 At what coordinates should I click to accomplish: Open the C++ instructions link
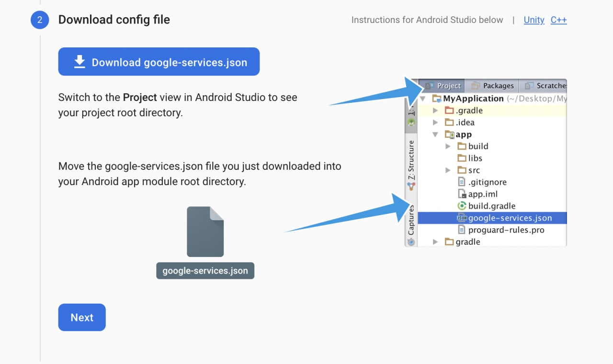[x=558, y=20]
